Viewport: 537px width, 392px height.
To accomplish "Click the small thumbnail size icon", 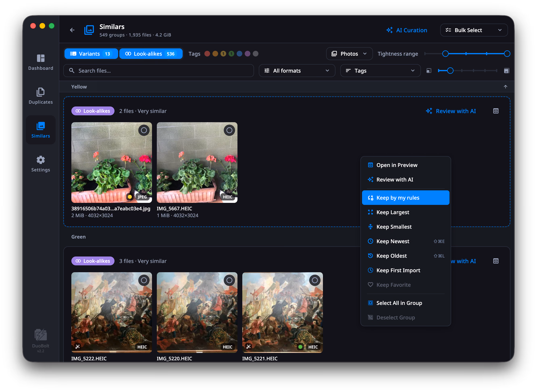I will pyautogui.click(x=429, y=71).
